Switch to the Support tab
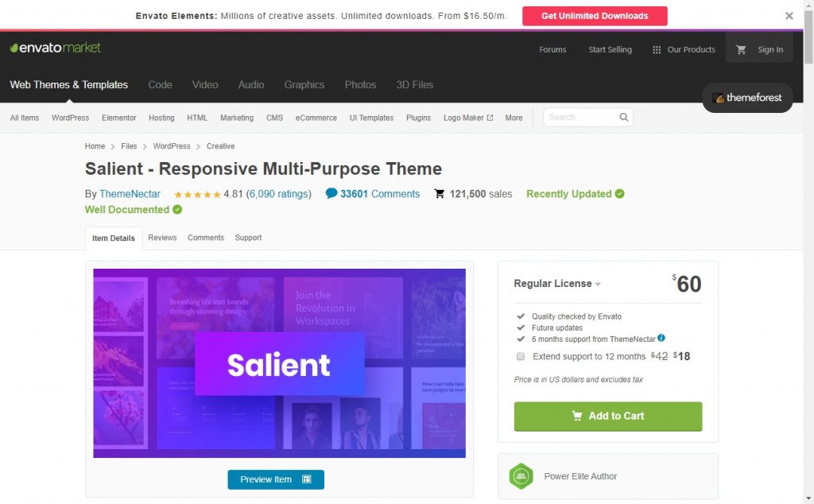Screen dimensions: 814x504 (x=248, y=237)
